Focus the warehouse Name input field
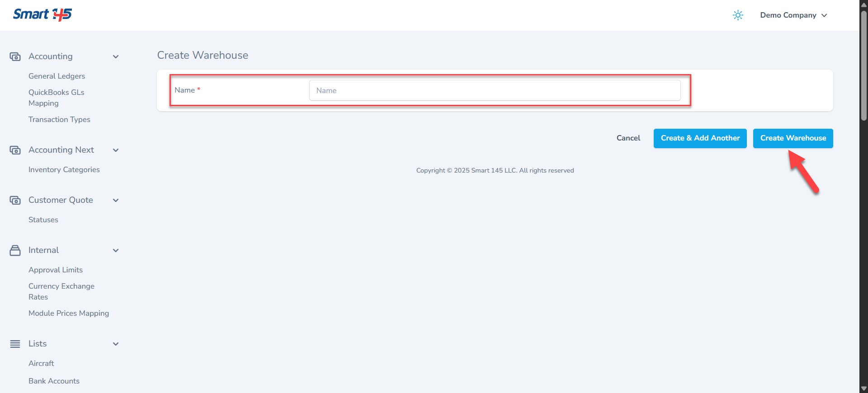868x393 pixels. coord(495,90)
